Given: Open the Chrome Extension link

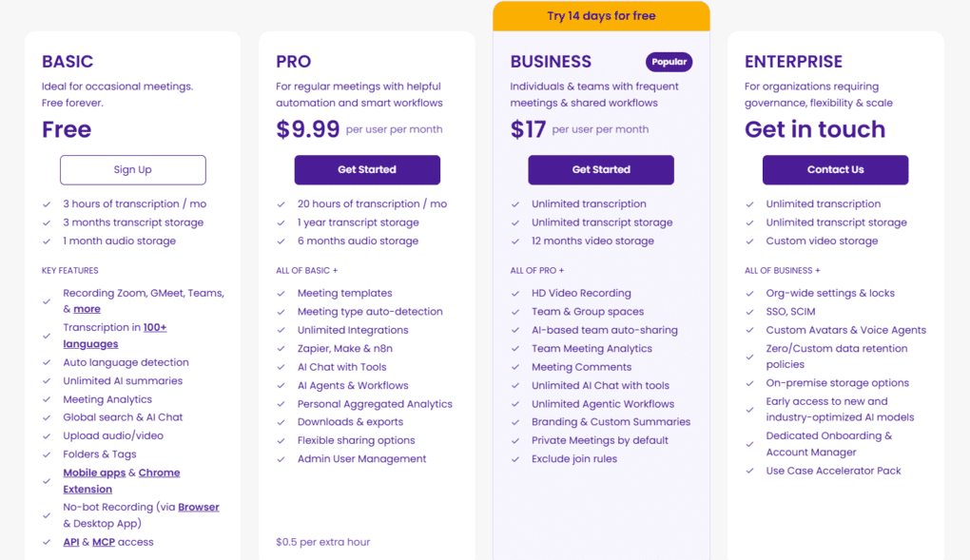Looking at the screenshot, I should tap(159, 472).
